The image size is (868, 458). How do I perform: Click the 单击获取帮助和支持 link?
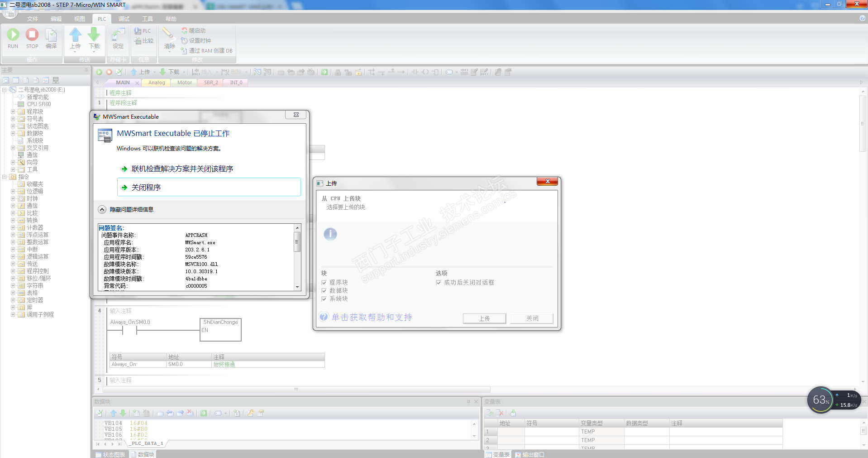(372, 318)
